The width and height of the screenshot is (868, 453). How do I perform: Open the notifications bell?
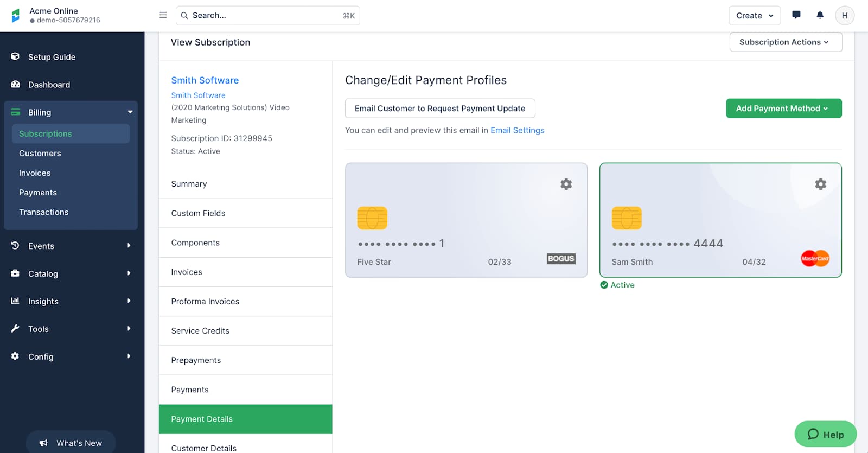tap(820, 15)
